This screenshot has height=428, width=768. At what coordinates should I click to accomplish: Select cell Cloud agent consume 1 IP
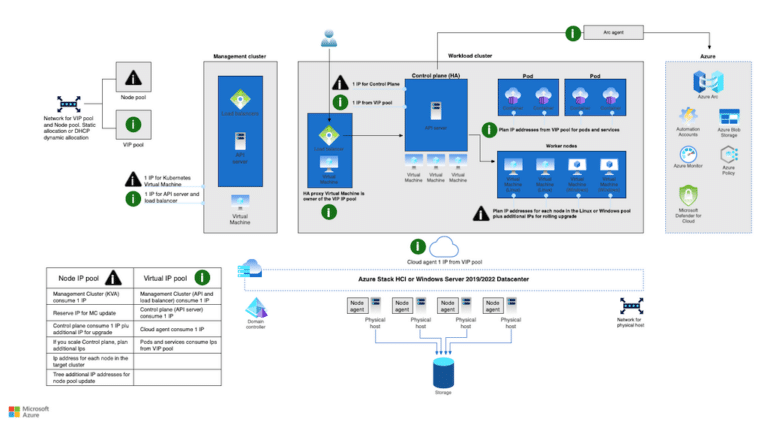177,329
